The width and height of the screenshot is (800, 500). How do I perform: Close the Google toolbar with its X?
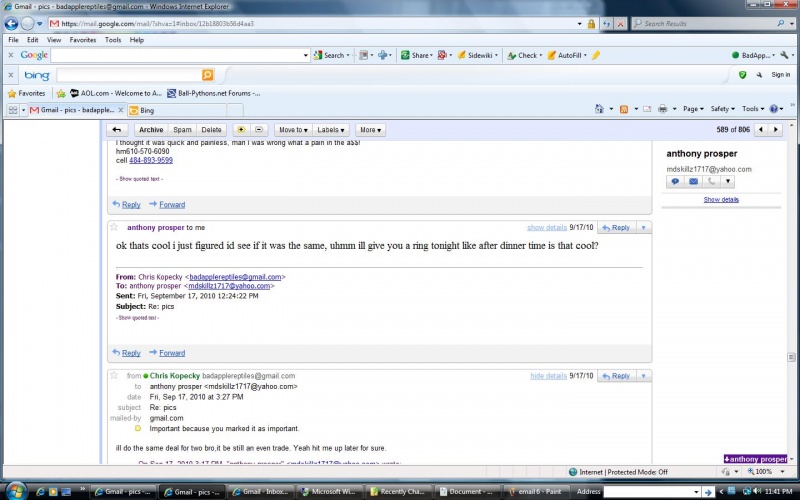pyautogui.click(x=11, y=55)
